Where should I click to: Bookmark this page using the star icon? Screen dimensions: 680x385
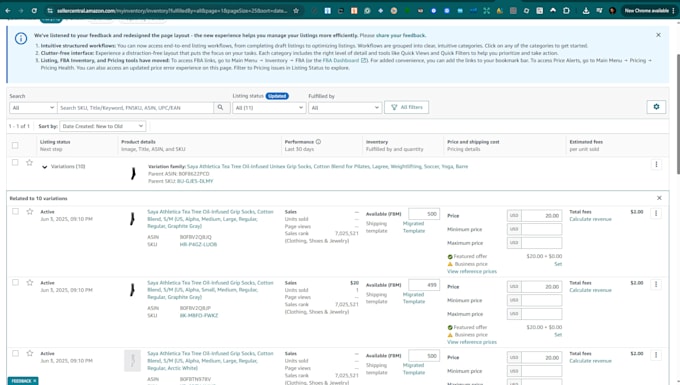coord(296,10)
